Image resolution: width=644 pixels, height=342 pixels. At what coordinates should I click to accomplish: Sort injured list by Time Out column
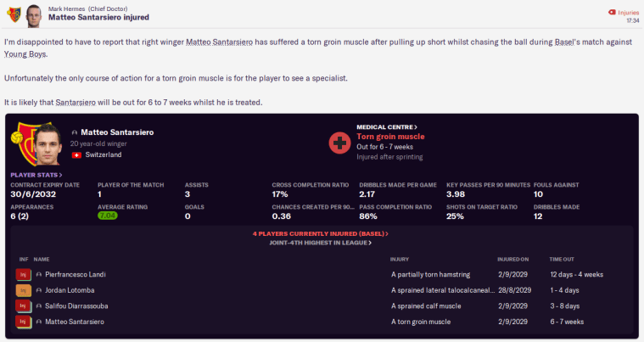click(562, 259)
